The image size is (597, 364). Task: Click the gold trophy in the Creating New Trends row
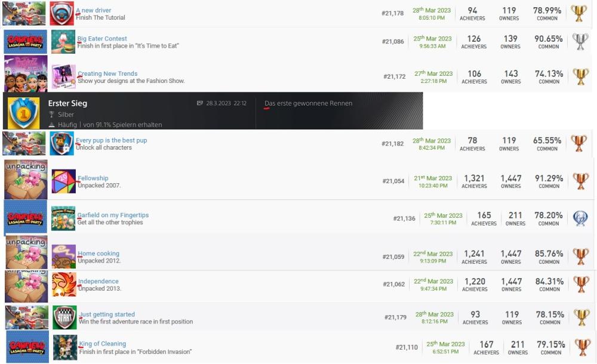(x=580, y=77)
